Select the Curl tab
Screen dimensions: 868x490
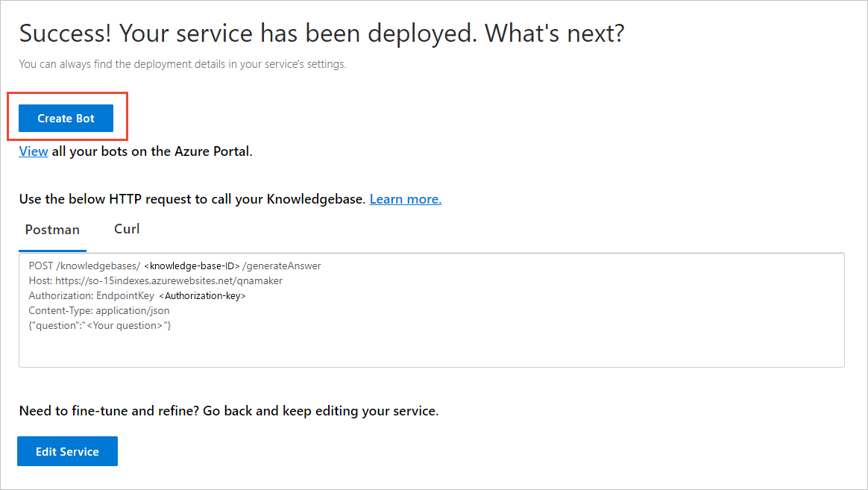[x=127, y=229]
